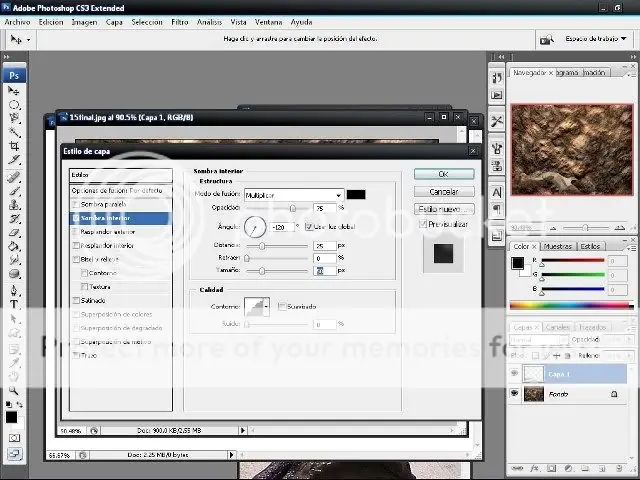Click the add layer mask icon
Screen dimensions: 640x480
(x=551, y=469)
